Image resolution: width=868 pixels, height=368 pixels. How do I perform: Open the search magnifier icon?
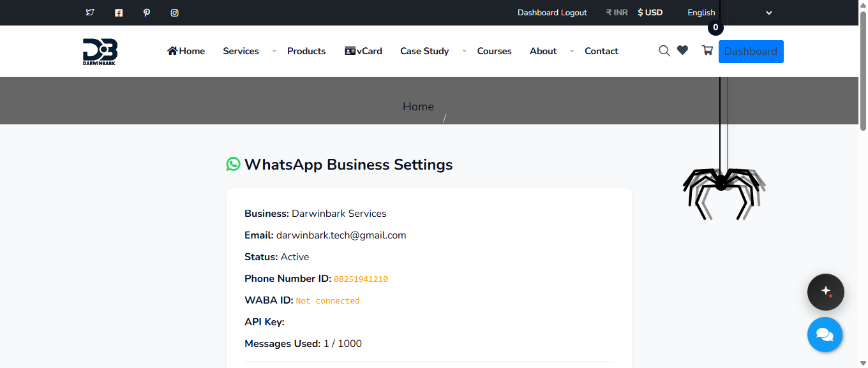tap(664, 51)
